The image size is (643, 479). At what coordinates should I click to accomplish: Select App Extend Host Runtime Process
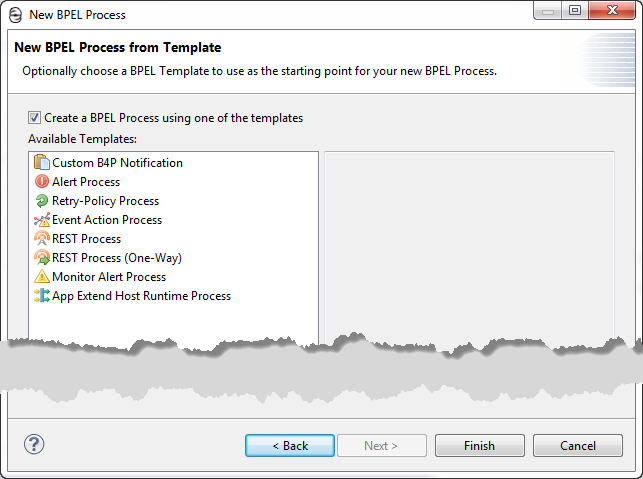[141, 296]
